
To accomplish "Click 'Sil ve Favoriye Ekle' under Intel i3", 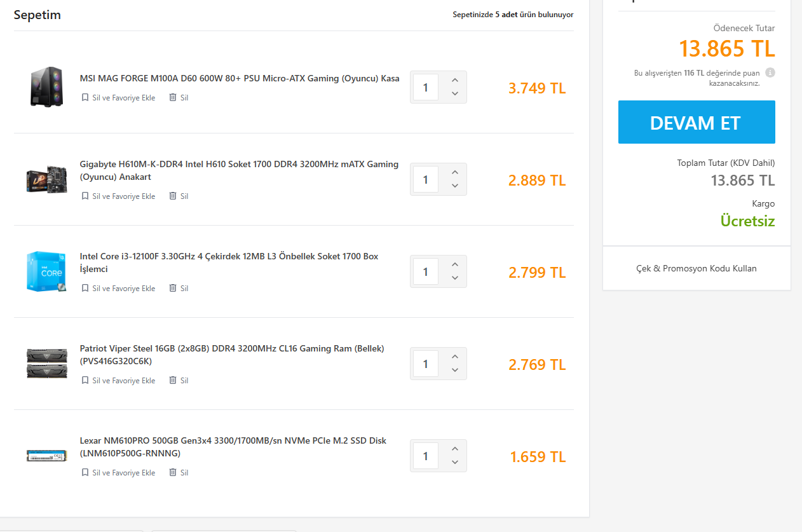I will (x=124, y=289).
